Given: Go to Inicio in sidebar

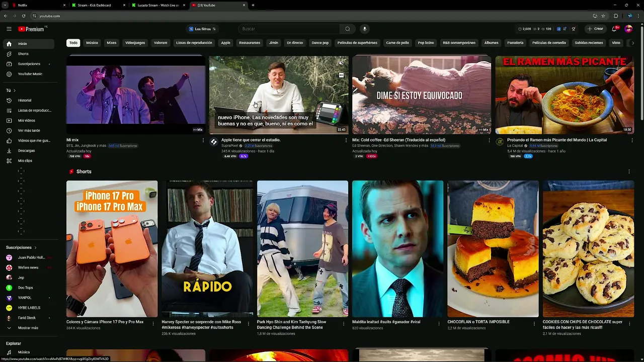Looking at the screenshot, I should 28,44.
